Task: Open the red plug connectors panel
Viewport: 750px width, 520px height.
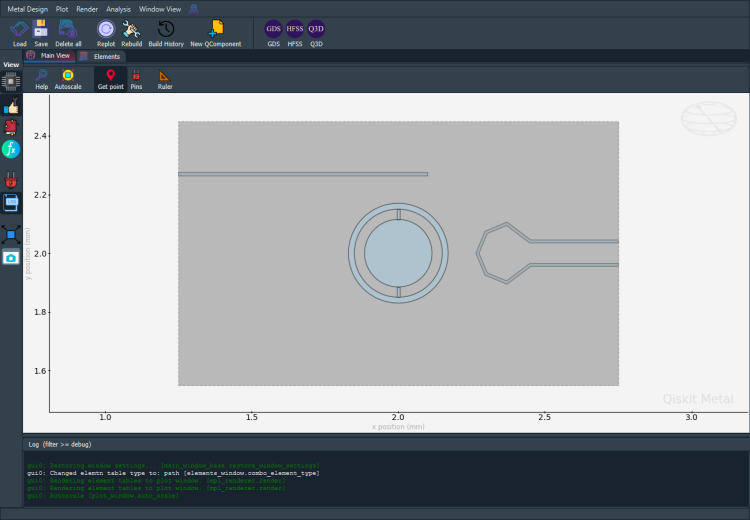Action: click(x=11, y=180)
